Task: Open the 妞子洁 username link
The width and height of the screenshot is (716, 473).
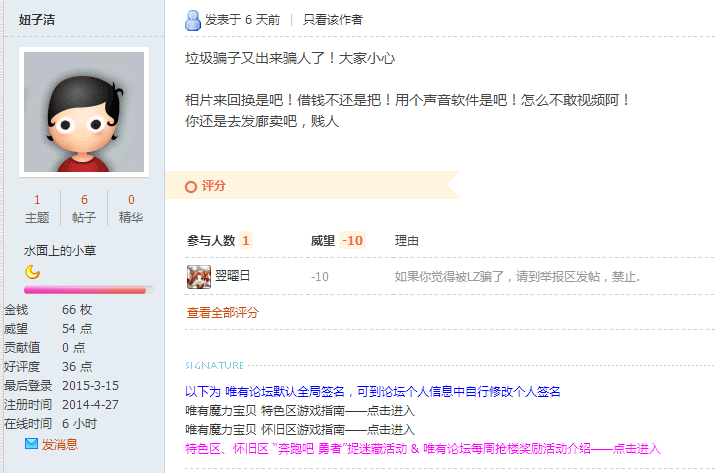Action: [37, 20]
